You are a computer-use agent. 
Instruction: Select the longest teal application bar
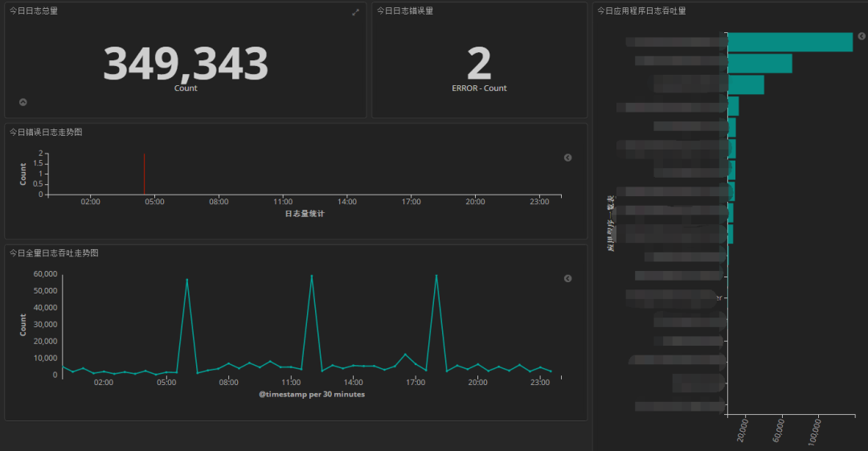point(790,42)
